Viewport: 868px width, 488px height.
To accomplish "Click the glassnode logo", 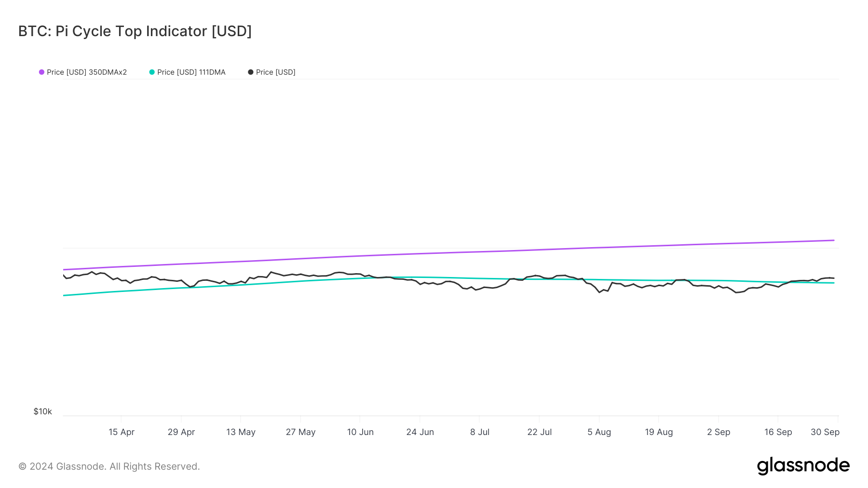I will point(803,466).
